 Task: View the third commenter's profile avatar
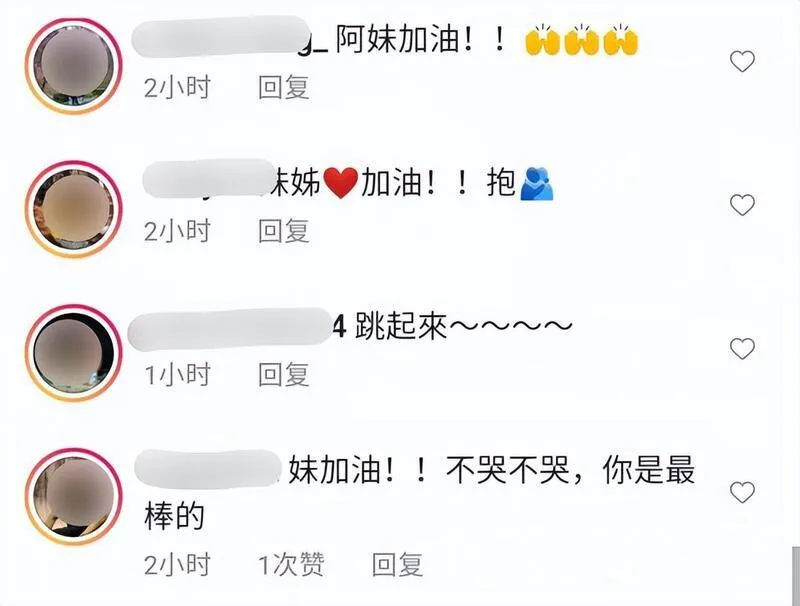tap(74, 353)
